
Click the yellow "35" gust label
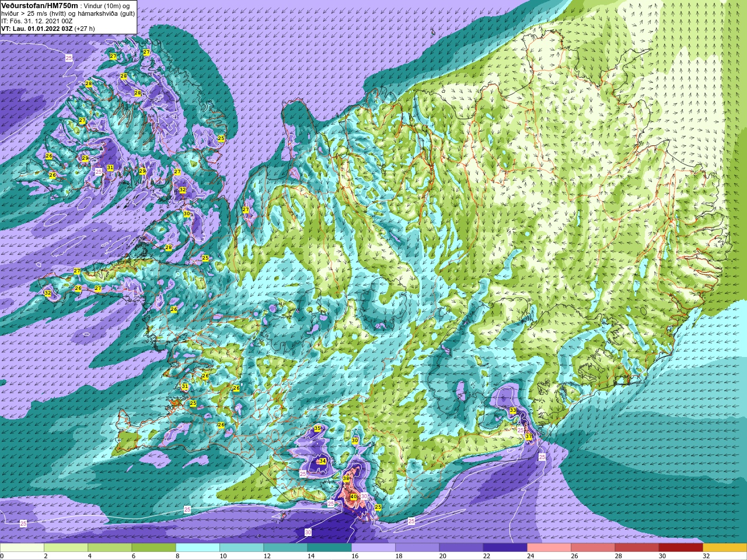(x=317, y=429)
